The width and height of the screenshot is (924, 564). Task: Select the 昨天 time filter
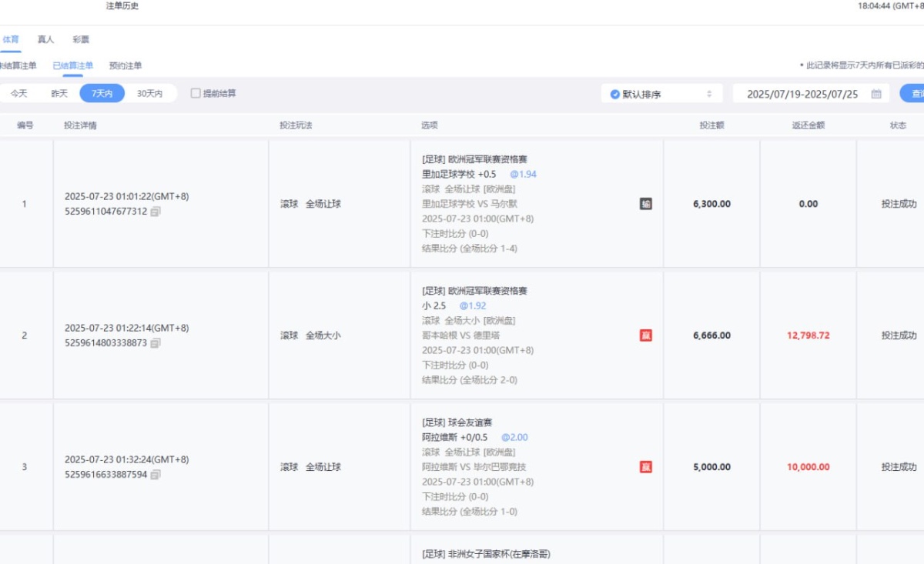(x=59, y=94)
